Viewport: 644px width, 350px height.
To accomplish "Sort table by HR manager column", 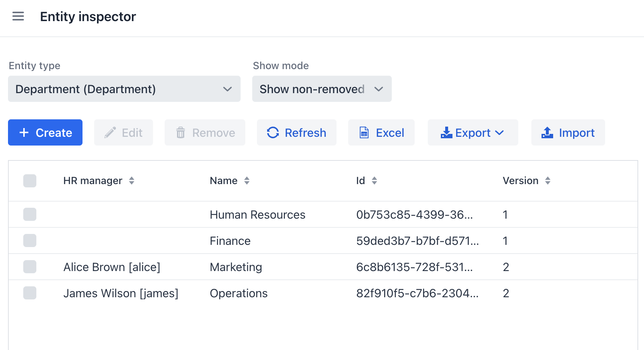I will [132, 181].
